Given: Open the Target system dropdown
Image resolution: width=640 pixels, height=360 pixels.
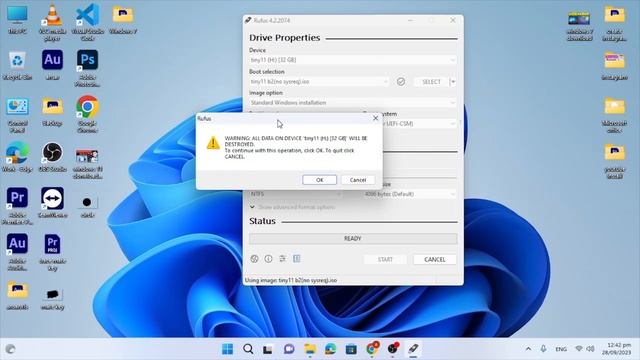Looking at the screenshot, I should [420, 123].
